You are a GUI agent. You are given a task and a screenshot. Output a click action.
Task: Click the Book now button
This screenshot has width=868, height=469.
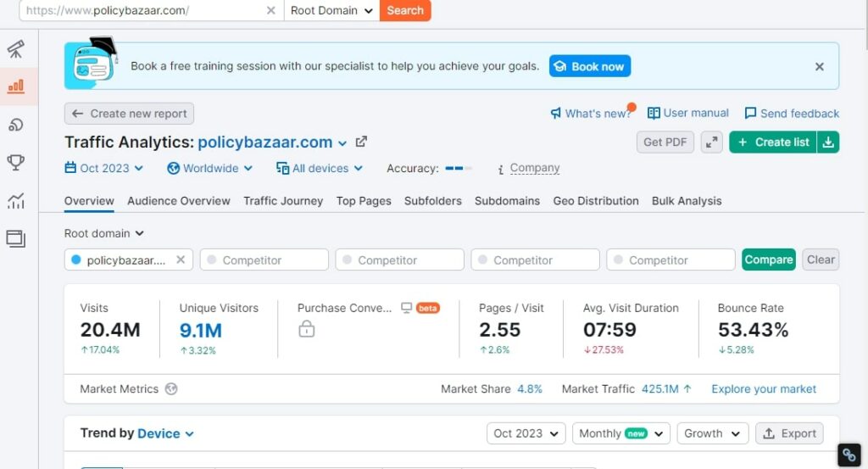pyautogui.click(x=590, y=66)
